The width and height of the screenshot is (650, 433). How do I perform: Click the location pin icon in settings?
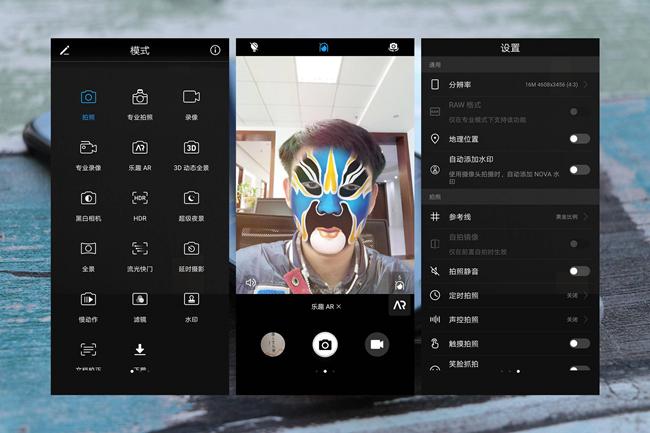(x=435, y=138)
